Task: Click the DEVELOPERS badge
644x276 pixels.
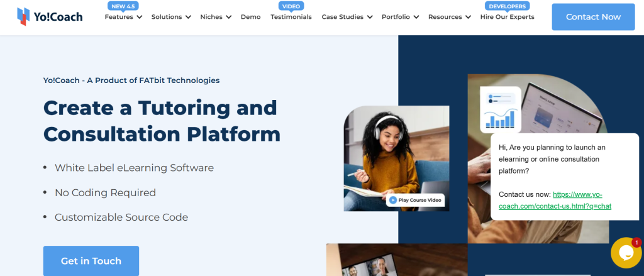Action: coord(508,6)
